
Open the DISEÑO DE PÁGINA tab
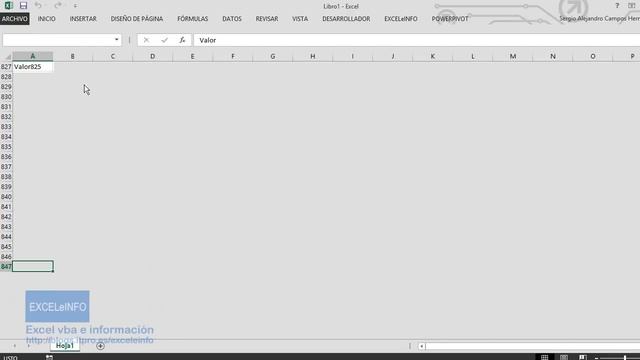(137, 19)
